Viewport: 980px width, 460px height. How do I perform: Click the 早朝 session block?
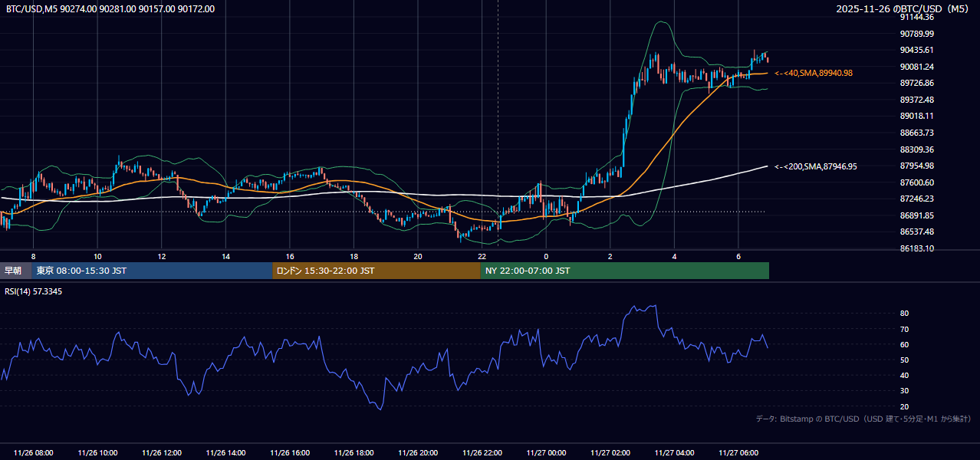coord(15,271)
